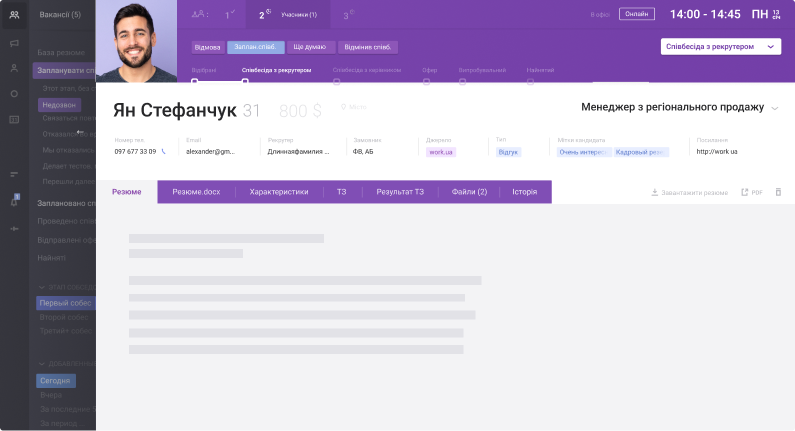Select Первый собес filter in sidebar
795x431 pixels.
click(x=66, y=303)
